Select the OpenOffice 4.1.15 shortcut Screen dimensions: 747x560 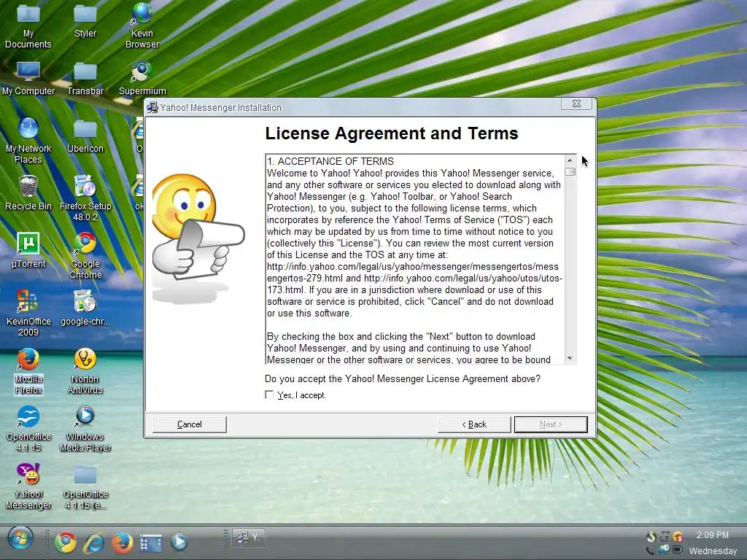click(28, 429)
